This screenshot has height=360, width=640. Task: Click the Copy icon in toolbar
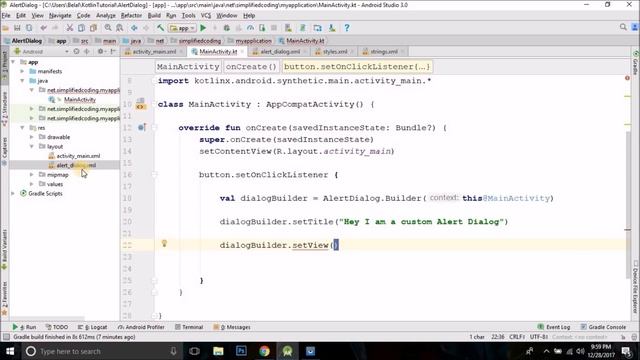point(82,28)
